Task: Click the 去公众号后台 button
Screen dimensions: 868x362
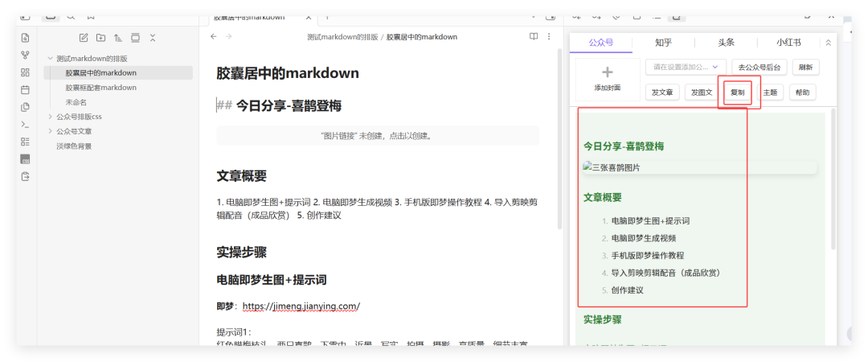Action: point(759,67)
